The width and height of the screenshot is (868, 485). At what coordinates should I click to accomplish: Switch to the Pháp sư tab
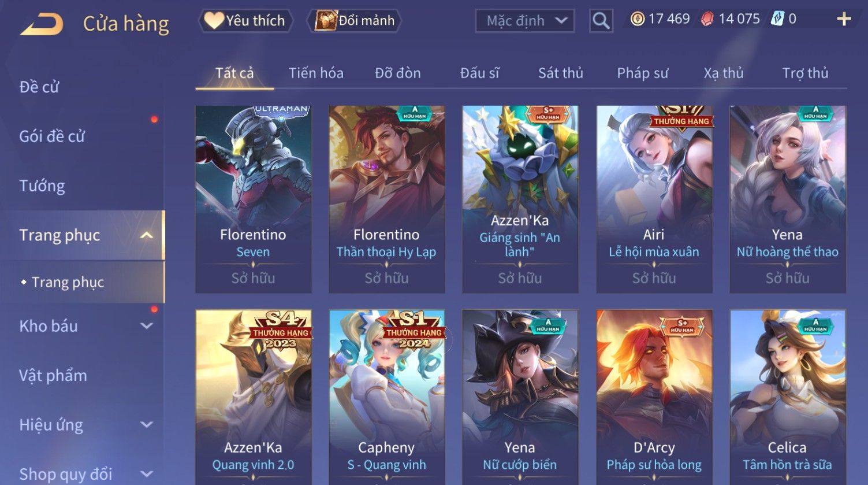point(642,73)
